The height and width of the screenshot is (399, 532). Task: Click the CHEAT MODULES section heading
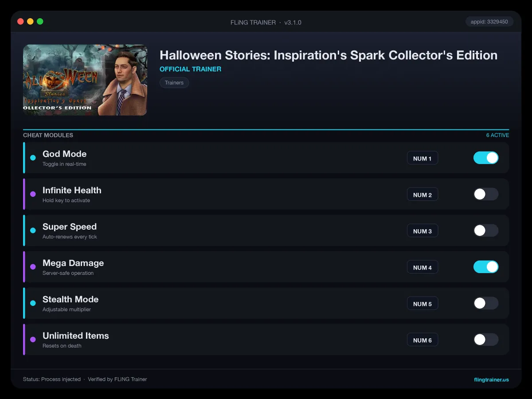pyautogui.click(x=48, y=135)
